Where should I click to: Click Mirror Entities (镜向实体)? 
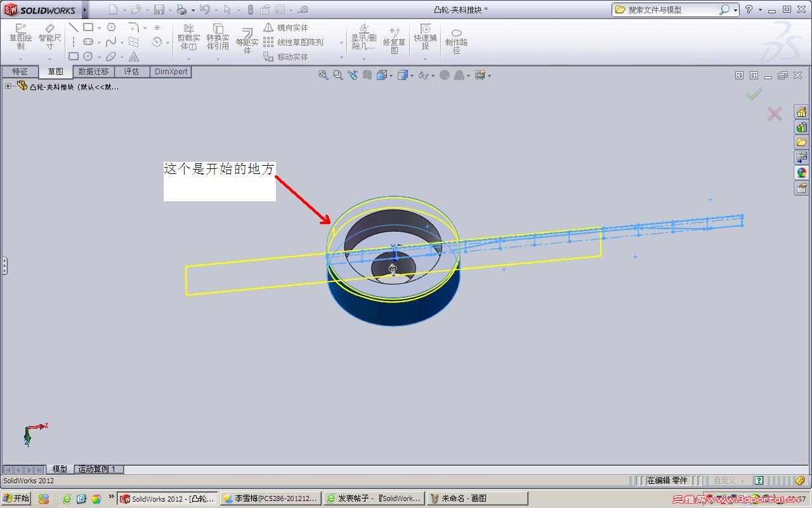[286, 27]
